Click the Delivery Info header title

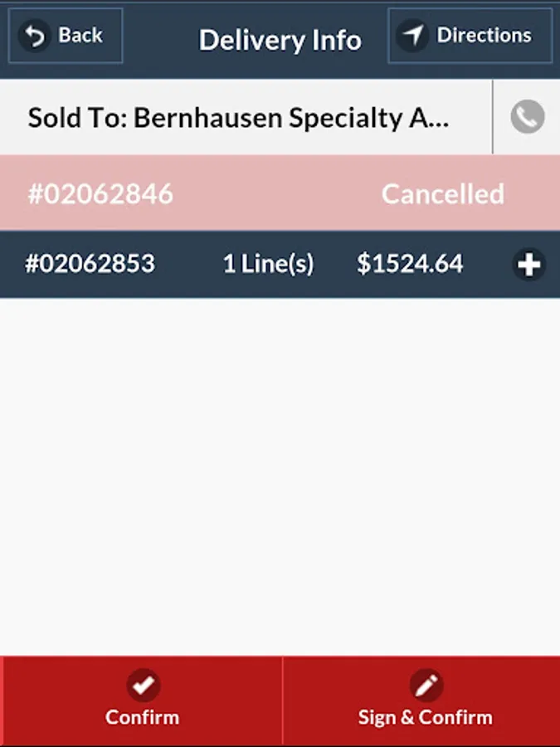(280, 40)
